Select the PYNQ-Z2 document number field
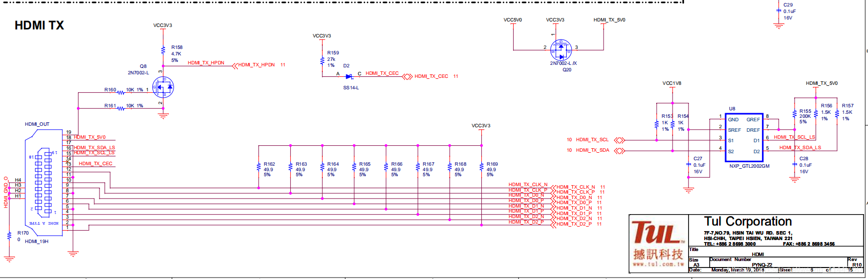 point(762,265)
